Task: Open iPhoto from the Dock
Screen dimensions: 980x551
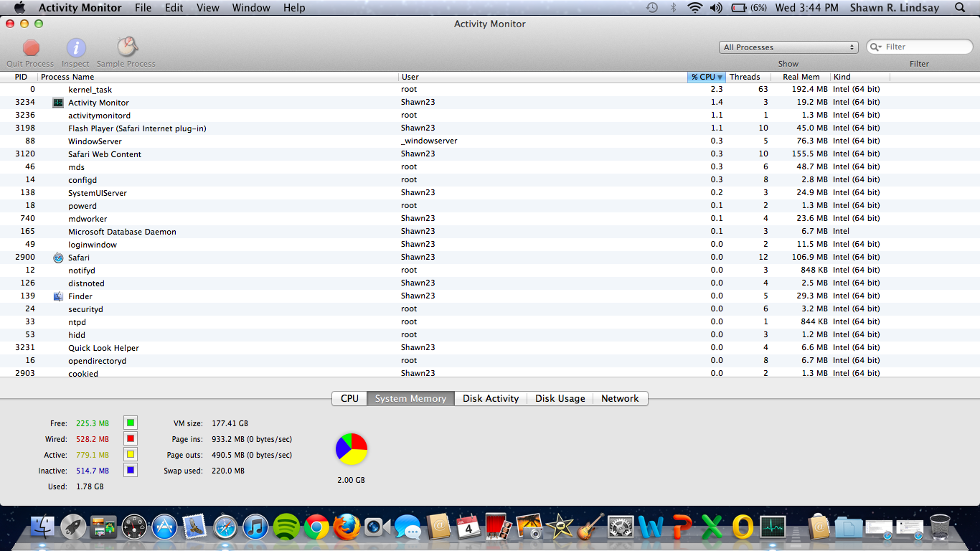Action: [x=529, y=527]
